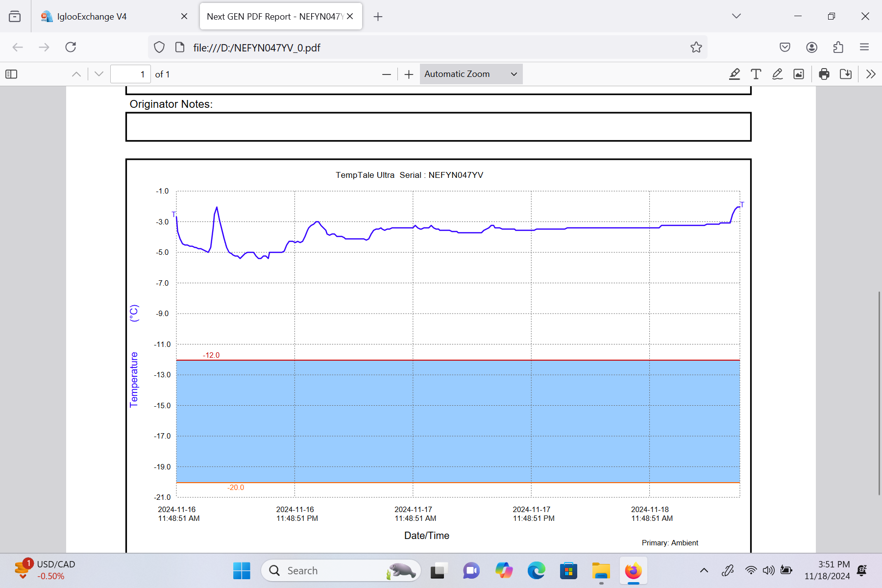Image resolution: width=882 pixels, height=588 pixels.
Task: Open File Explorer from taskbar
Action: click(601, 570)
